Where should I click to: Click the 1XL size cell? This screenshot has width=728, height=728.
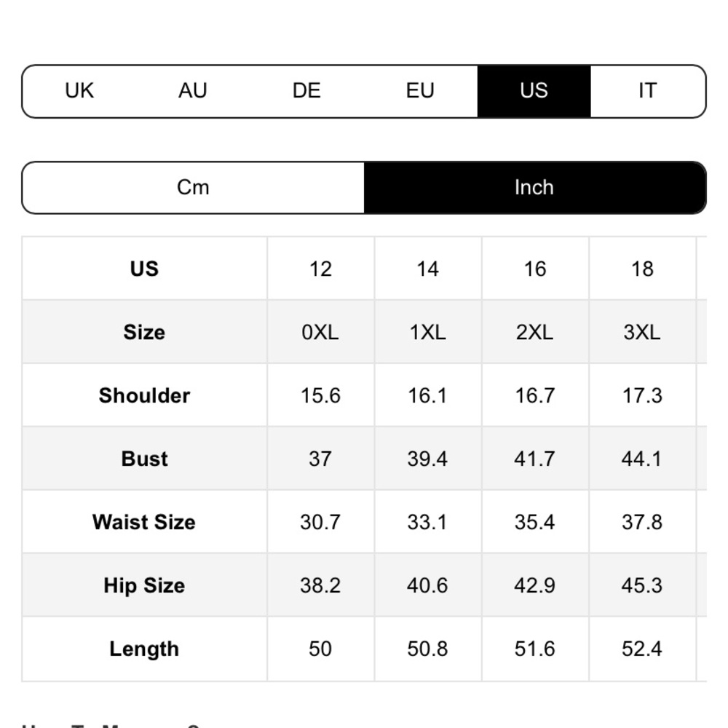[x=427, y=332]
